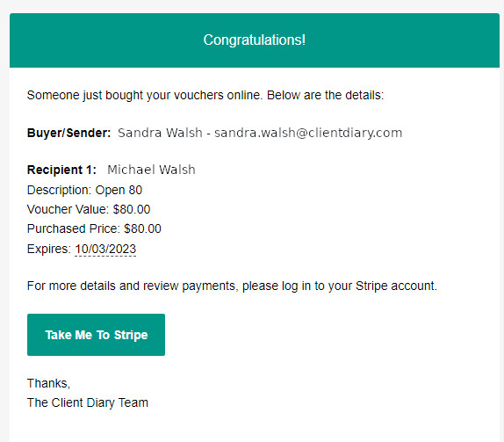Click the Voucher Value $80.00 amount

click(x=132, y=209)
